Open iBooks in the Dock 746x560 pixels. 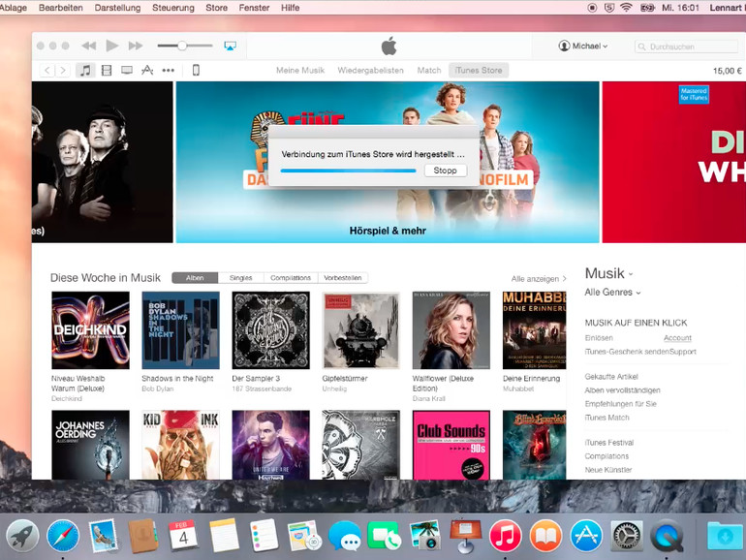point(545,536)
